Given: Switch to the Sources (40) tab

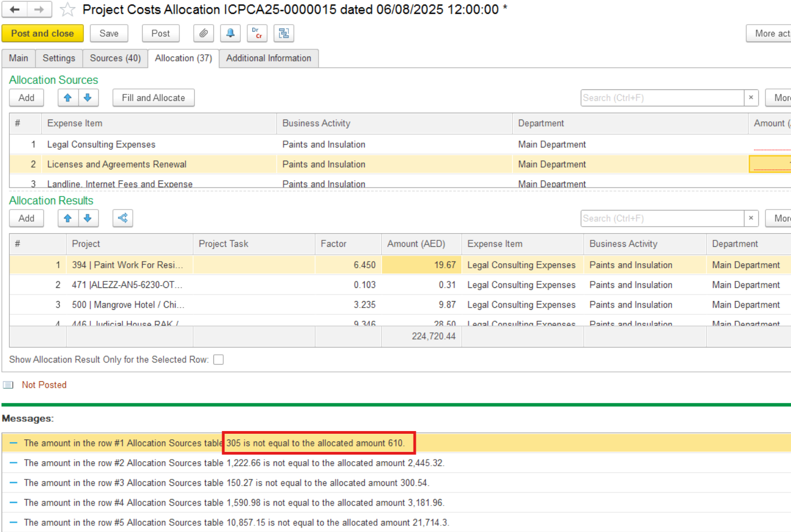Looking at the screenshot, I should point(115,58).
